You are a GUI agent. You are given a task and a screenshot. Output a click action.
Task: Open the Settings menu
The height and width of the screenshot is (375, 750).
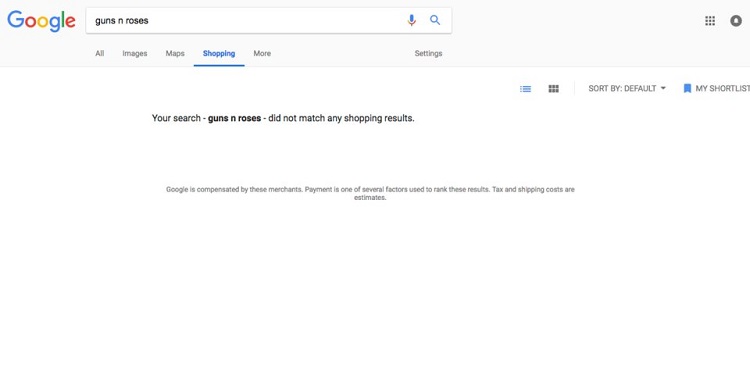click(429, 54)
